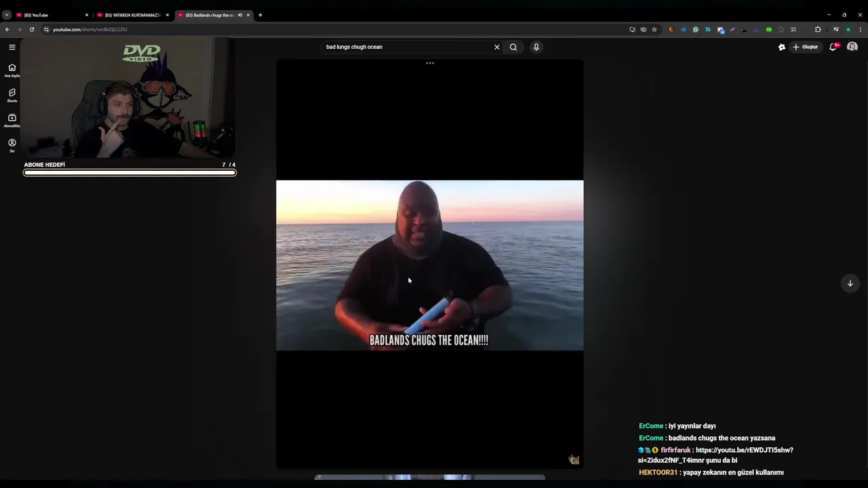The image size is (868, 488).
Task: Open the YouTube hamburger guide menu
Action: pyautogui.click(x=12, y=47)
